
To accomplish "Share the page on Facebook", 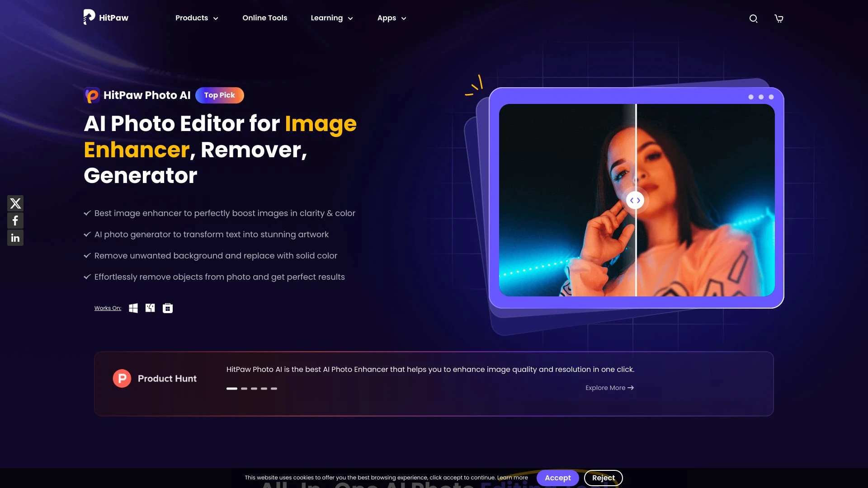I will coord(15,220).
